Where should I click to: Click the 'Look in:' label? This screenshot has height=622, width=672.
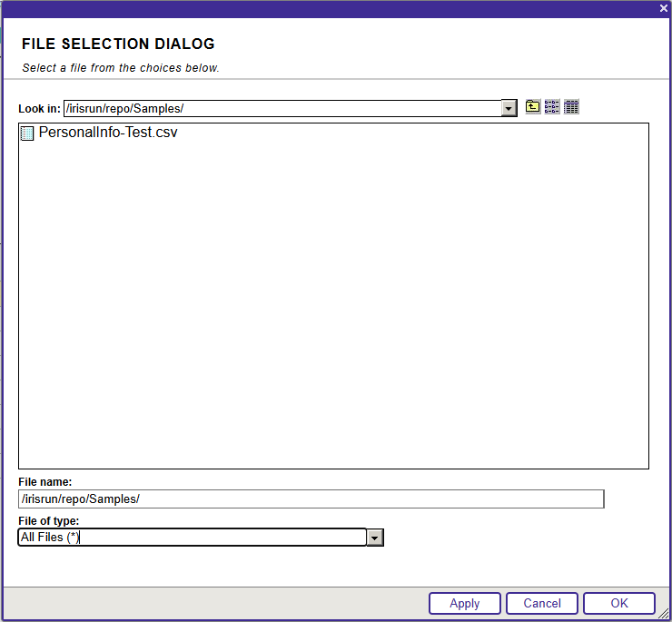click(39, 109)
